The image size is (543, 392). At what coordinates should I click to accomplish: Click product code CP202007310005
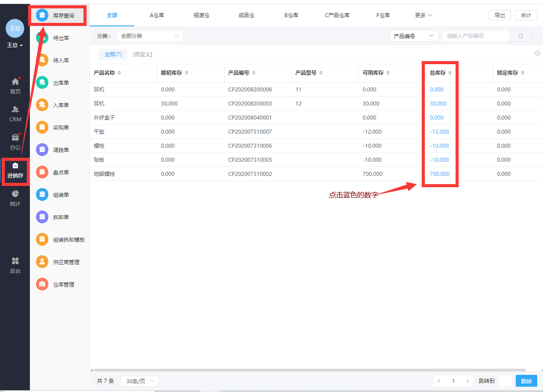tap(250, 160)
